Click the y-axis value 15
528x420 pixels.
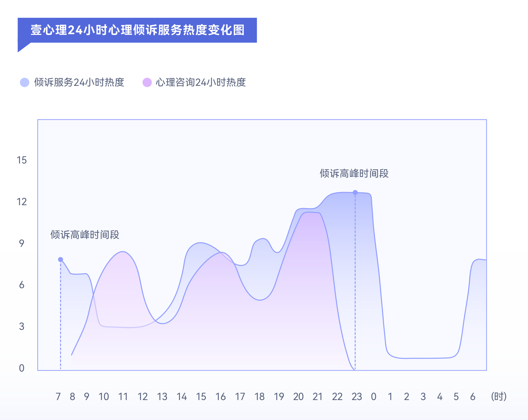(x=22, y=160)
